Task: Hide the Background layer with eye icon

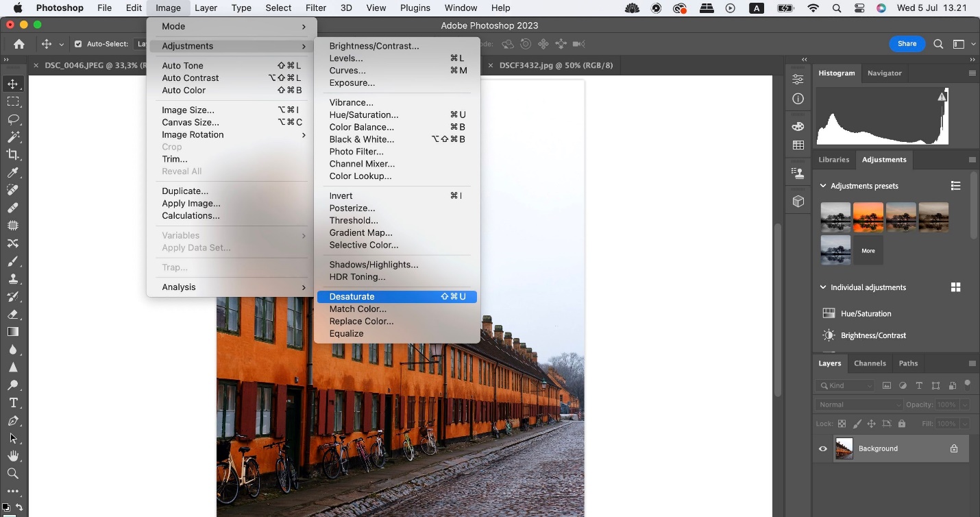Action: [x=823, y=449]
